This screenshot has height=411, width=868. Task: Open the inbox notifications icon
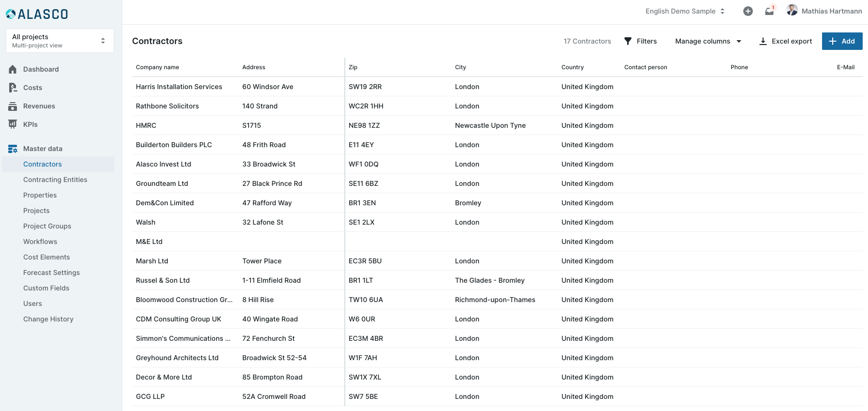pos(769,11)
